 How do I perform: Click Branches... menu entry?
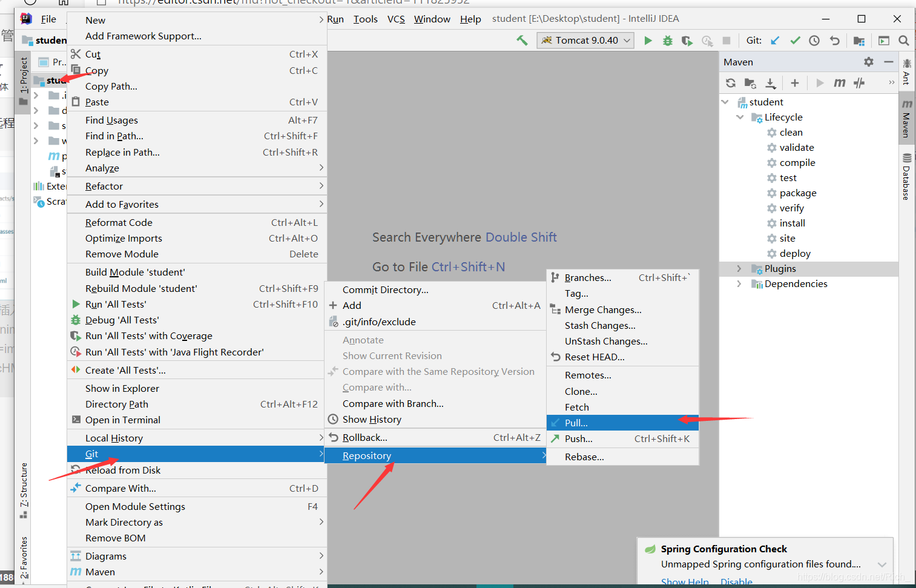pos(622,277)
